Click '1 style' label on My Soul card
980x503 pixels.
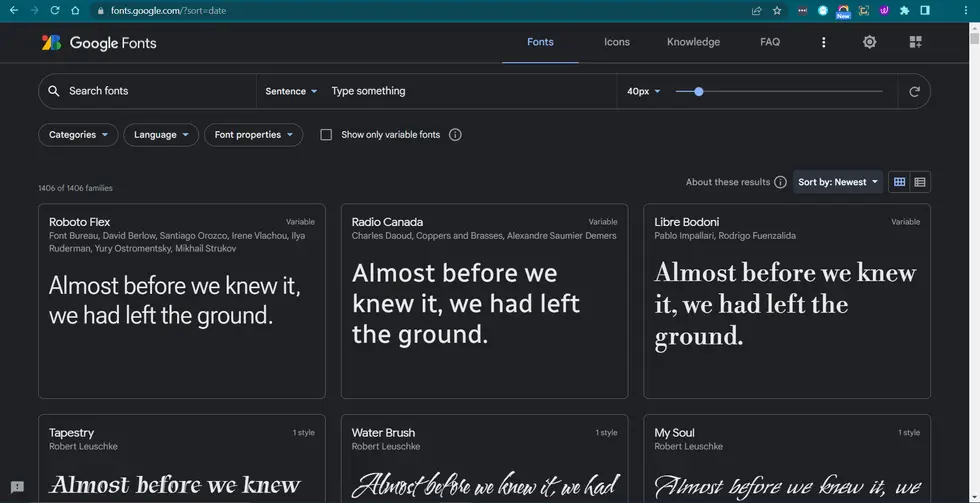[909, 432]
